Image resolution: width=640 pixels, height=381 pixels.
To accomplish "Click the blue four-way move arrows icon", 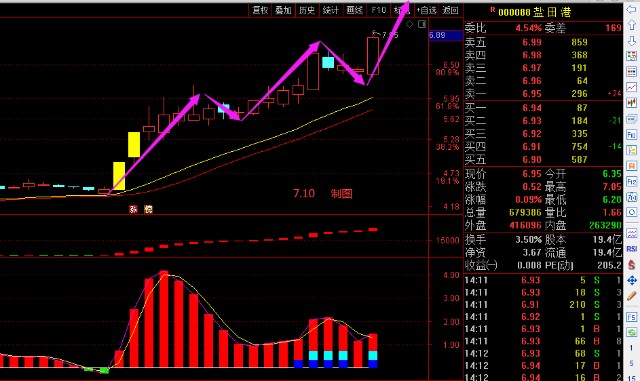I will click(x=631, y=280).
